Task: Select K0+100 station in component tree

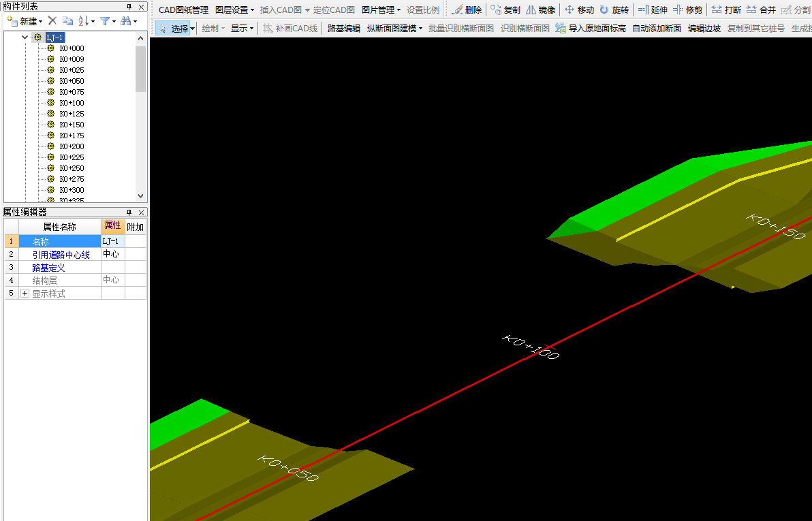Action: (72, 103)
